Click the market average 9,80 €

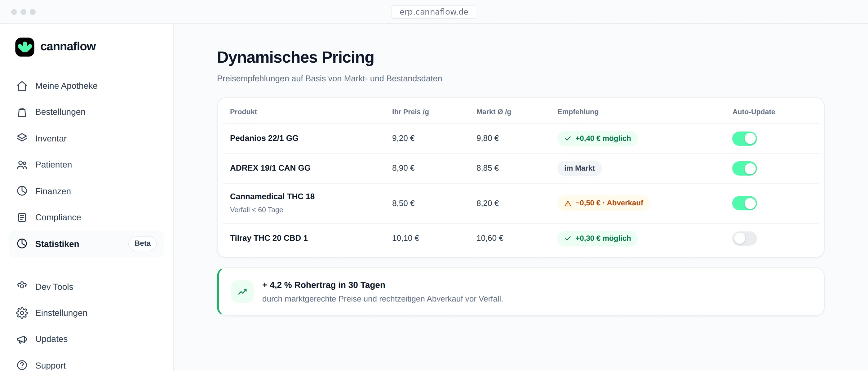[488, 138]
